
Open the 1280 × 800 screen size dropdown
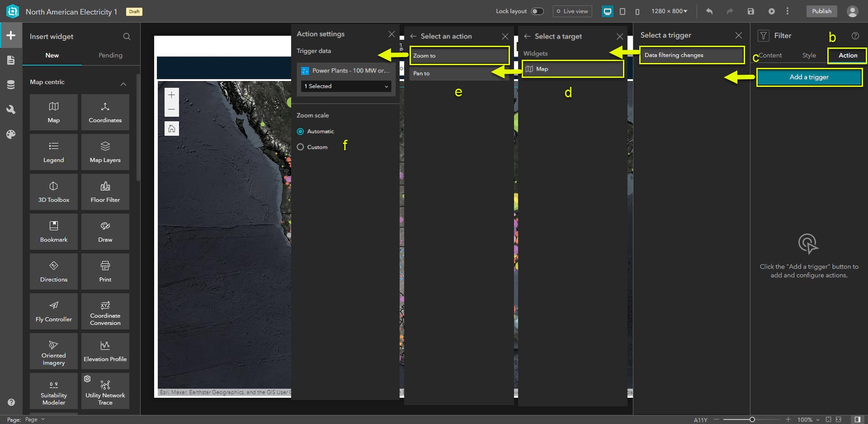(670, 11)
